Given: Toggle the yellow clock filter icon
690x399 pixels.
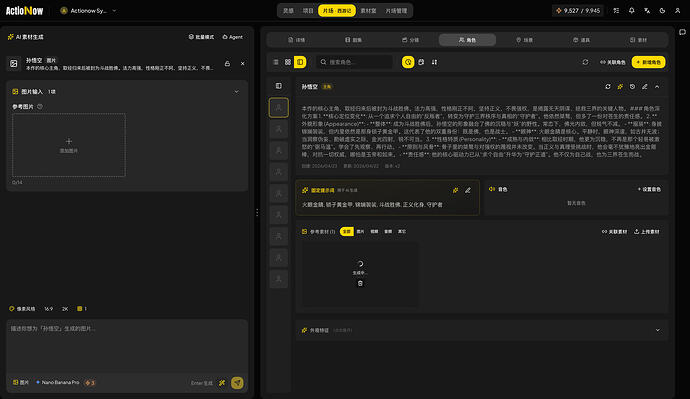Looking at the screenshot, I should [x=408, y=62].
